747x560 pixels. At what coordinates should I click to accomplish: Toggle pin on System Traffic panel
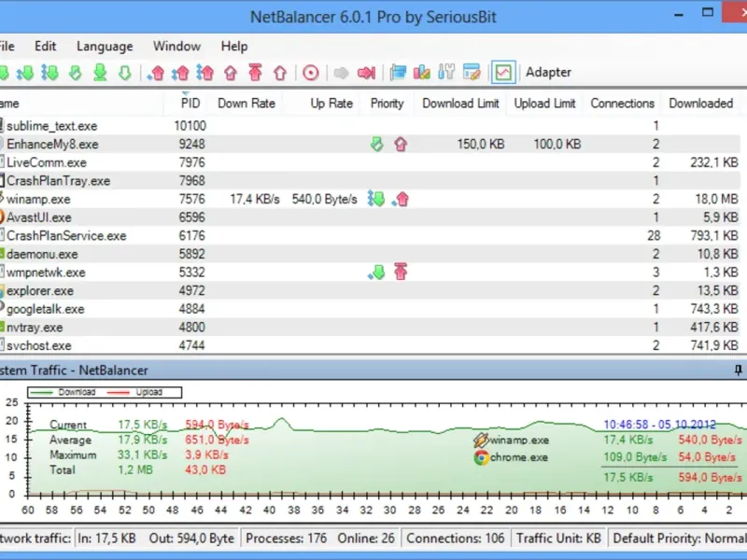(739, 371)
